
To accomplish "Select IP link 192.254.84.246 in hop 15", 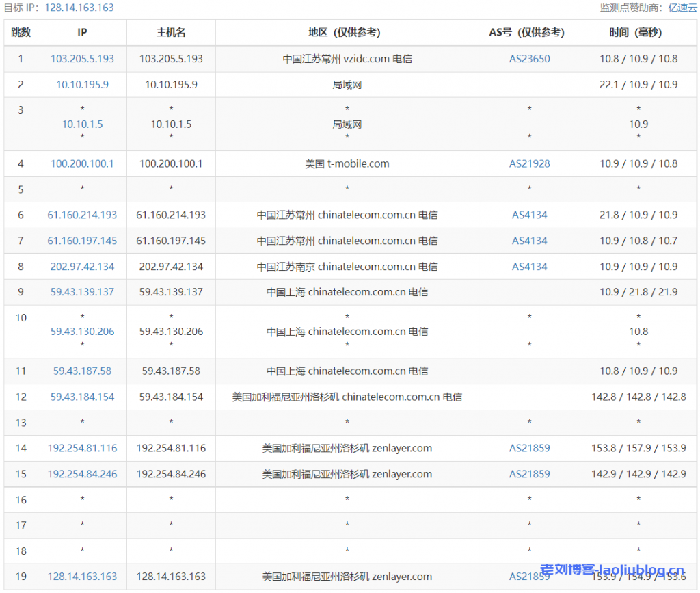I will click(x=82, y=474).
